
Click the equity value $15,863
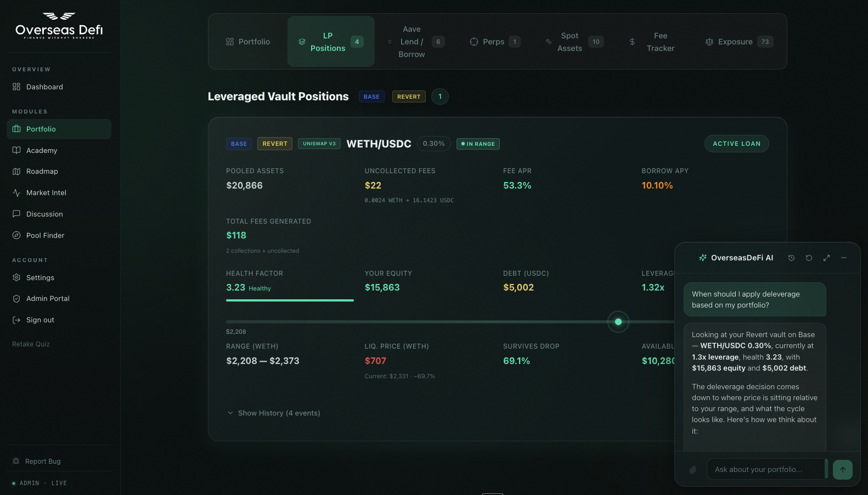382,287
